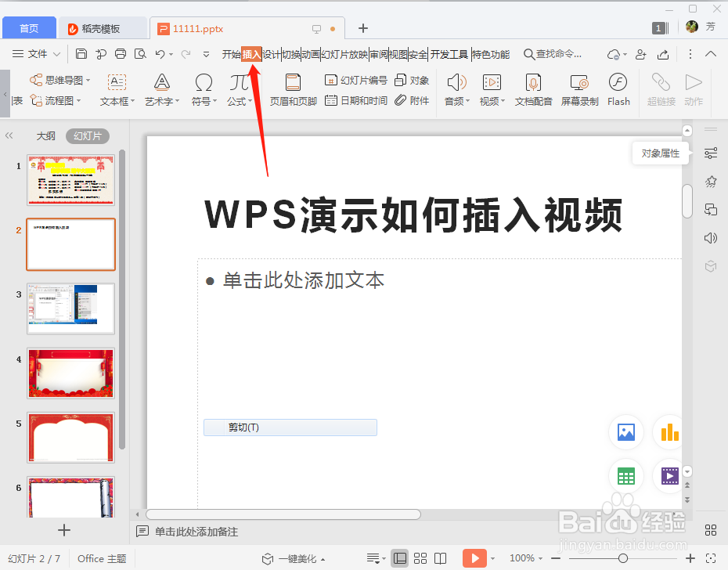Adjust the zoom slider handle
The width and height of the screenshot is (728, 570).
623,558
